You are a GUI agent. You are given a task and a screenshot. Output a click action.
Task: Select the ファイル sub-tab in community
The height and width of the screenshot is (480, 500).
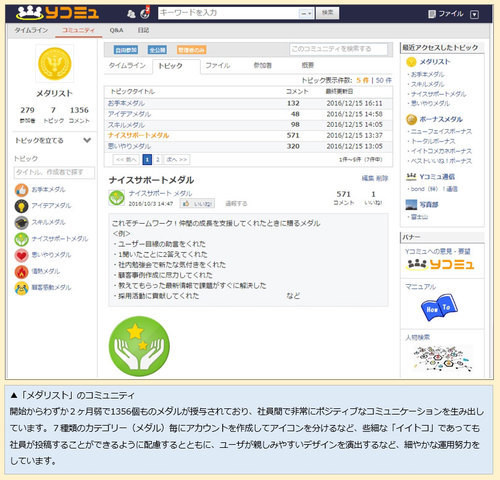[218, 65]
